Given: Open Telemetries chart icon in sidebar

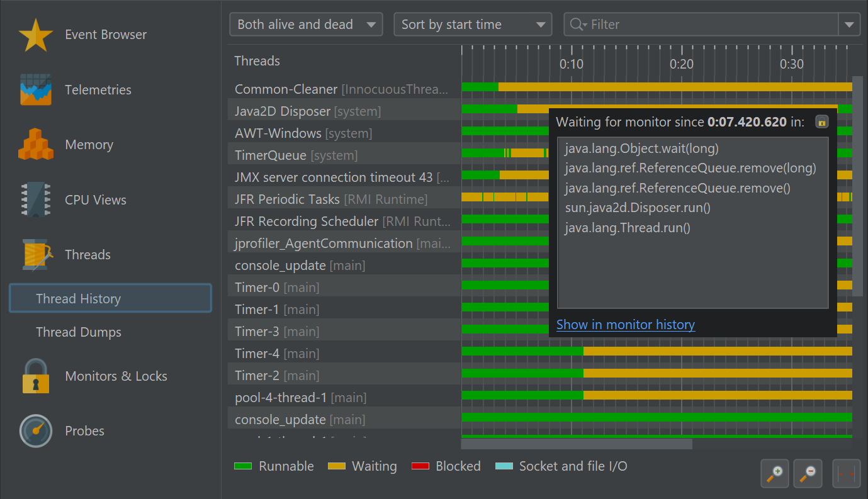Looking at the screenshot, I should [35, 90].
